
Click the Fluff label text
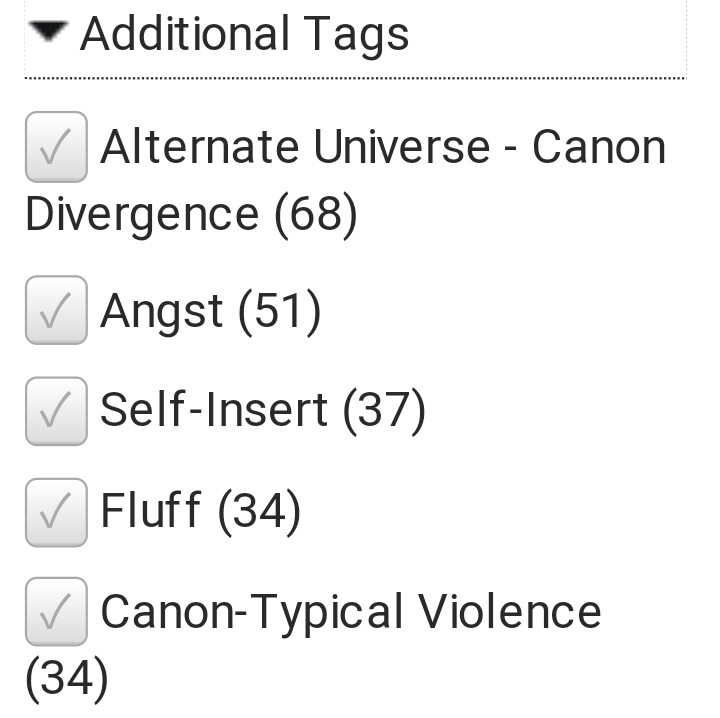coord(151,511)
